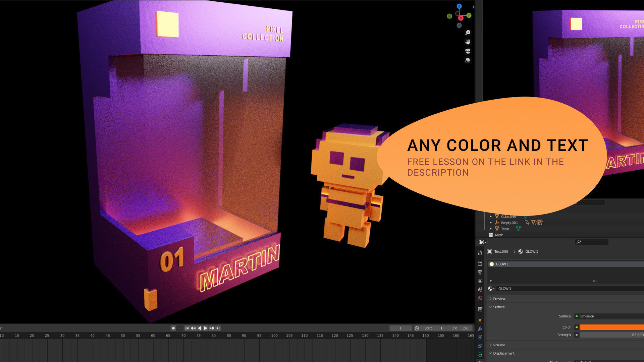The height and width of the screenshot is (362, 644).
Task: Click the Color socket dot
Action: (x=577, y=327)
